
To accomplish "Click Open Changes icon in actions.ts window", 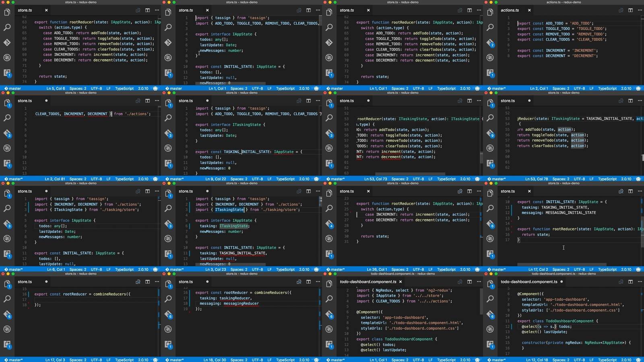I will (x=621, y=10).
